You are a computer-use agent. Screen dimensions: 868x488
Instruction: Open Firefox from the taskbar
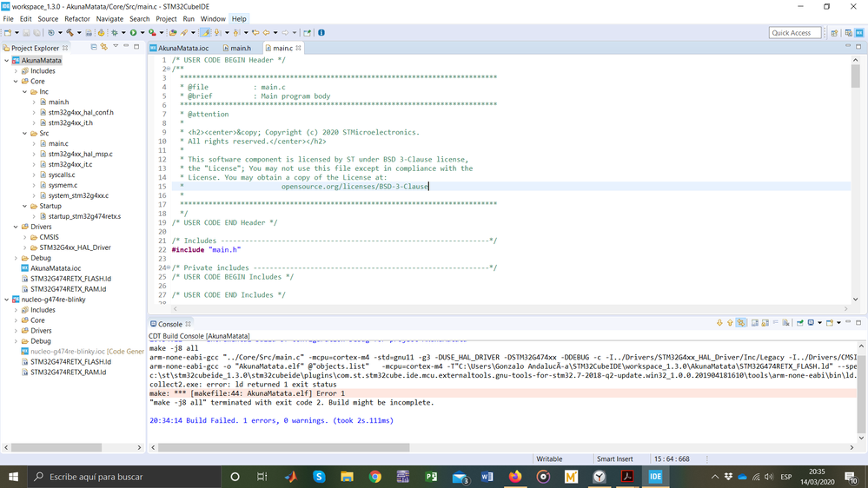(x=515, y=477)
